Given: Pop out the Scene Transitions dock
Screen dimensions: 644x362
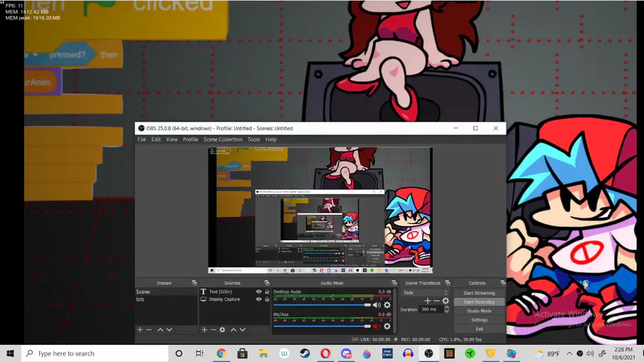Looking at the screenshot, I should click(x=448, y=283).
